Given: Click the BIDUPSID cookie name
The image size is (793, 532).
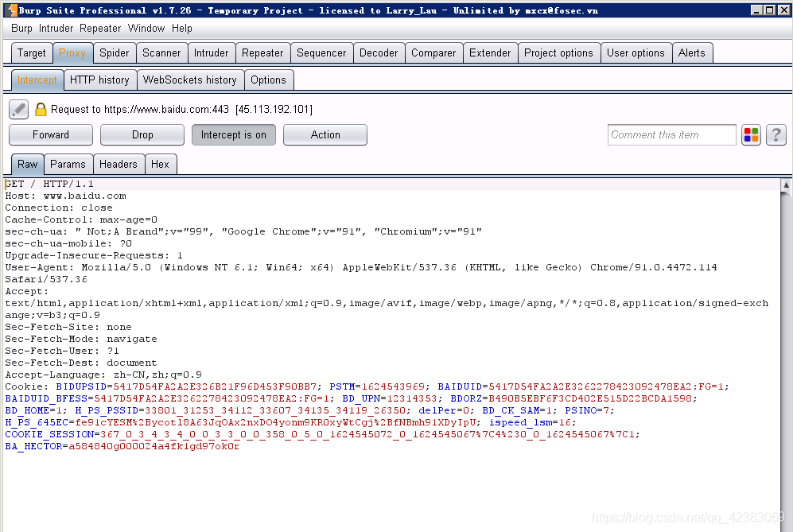Looking at the screenshot, I should tap(81, 386).
